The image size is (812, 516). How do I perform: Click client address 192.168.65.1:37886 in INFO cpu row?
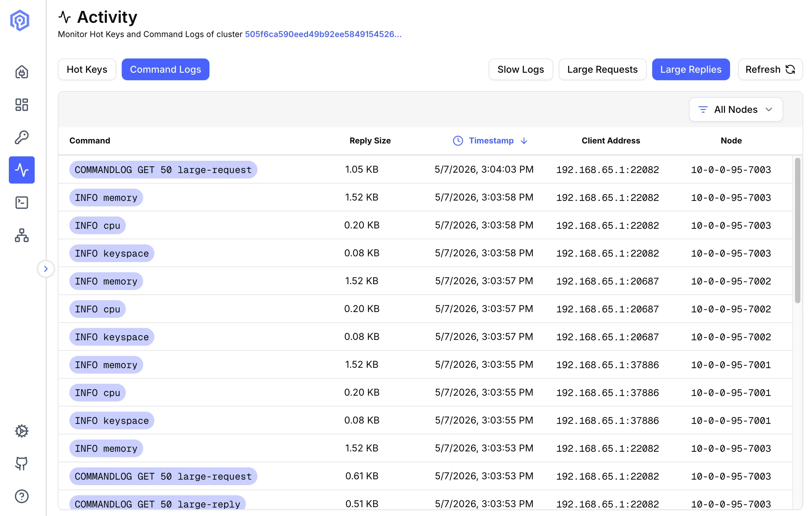coord(608,393)
